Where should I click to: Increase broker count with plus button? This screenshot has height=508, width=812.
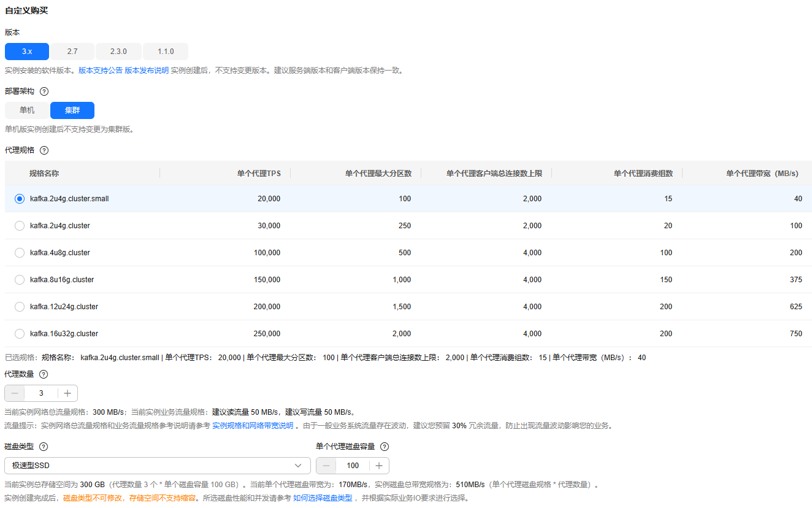(x=67, y=393)
